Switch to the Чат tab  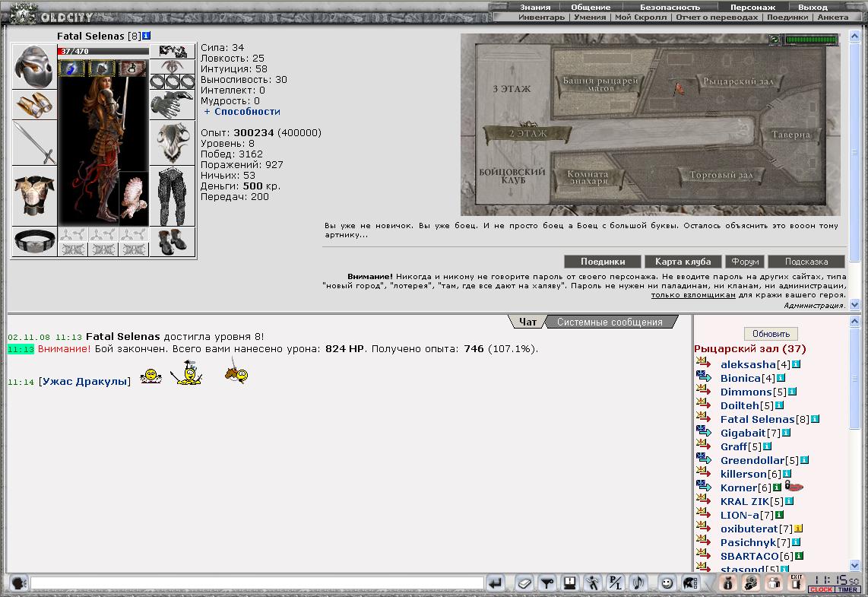527,322
